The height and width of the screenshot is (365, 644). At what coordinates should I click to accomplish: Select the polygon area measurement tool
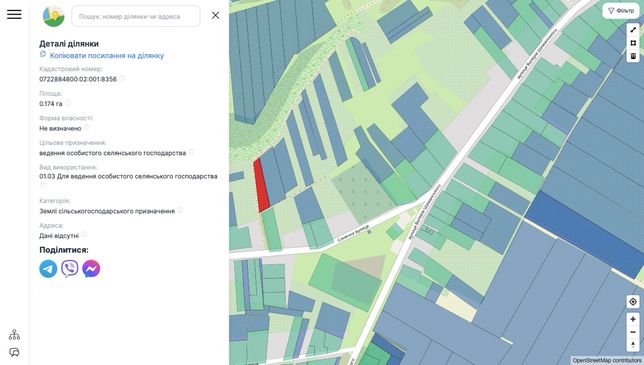(x=633, y=43)
